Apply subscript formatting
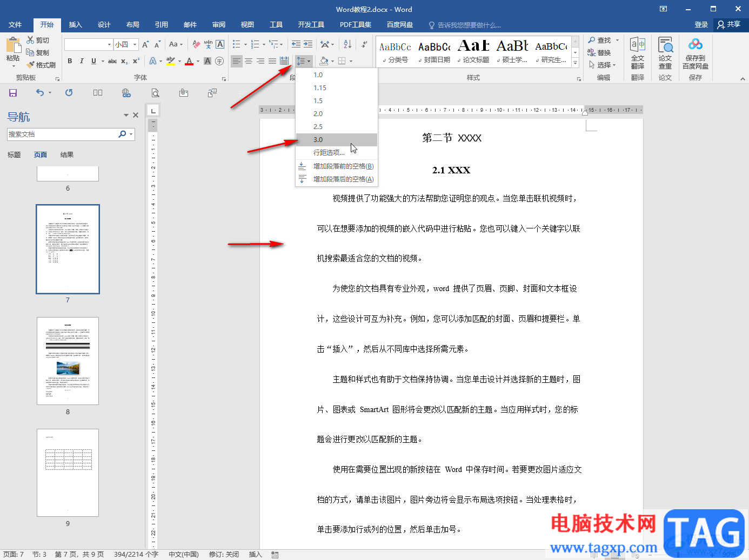Viewport: 749px width, 560px height. pos(124,61)
